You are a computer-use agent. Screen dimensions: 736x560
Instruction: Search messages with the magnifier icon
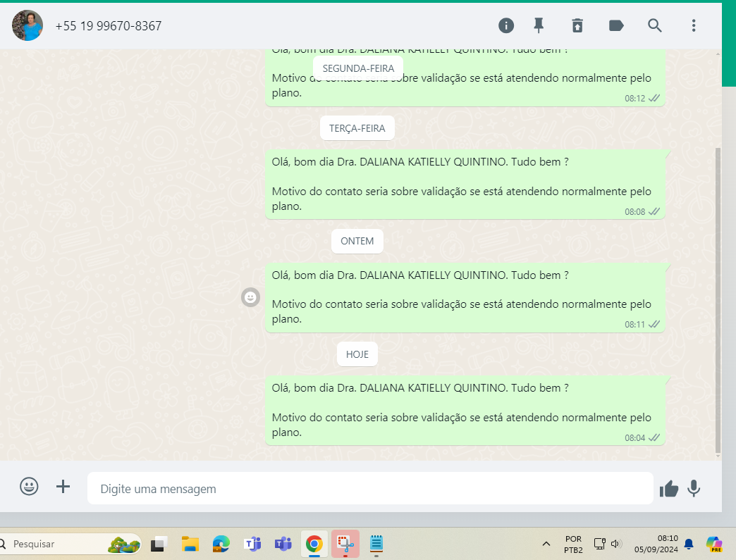(x=655, y=26)
